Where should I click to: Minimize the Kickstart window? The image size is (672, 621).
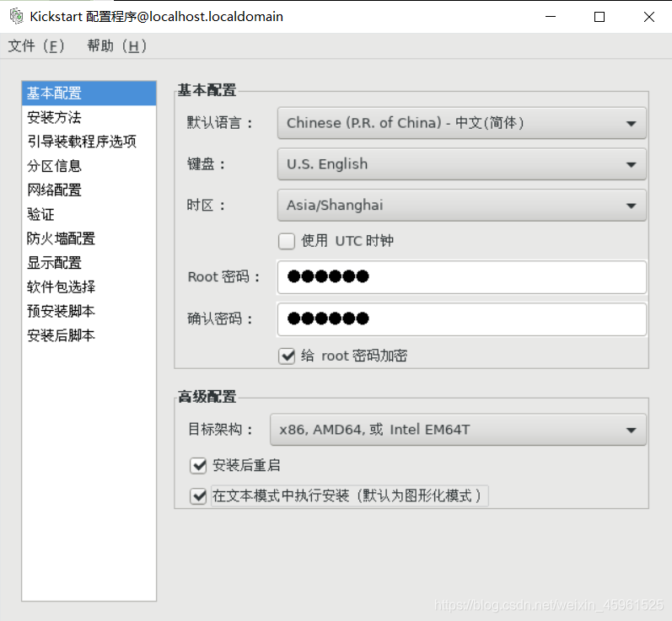click(551, 17)
